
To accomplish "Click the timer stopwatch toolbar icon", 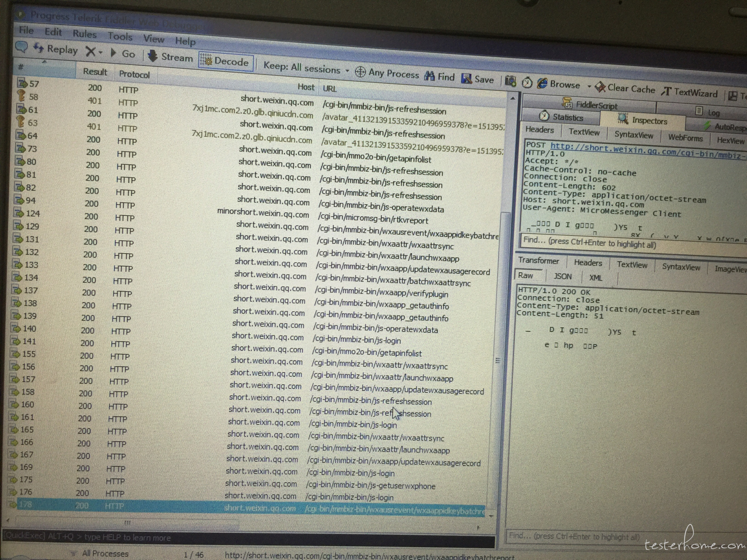I will click(x=527, y=82).
